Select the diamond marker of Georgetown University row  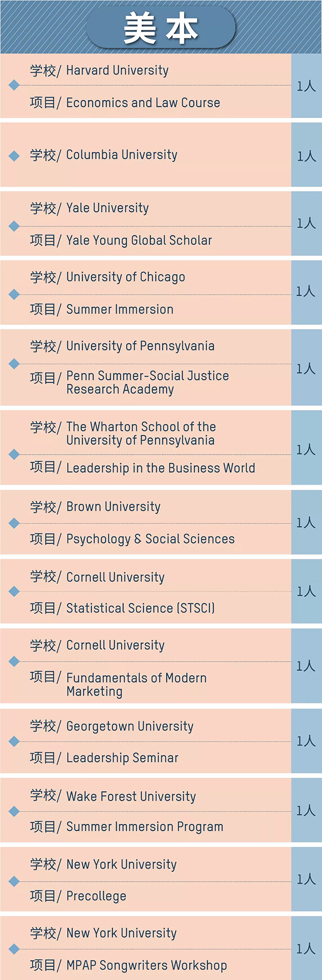coord(14,742)
